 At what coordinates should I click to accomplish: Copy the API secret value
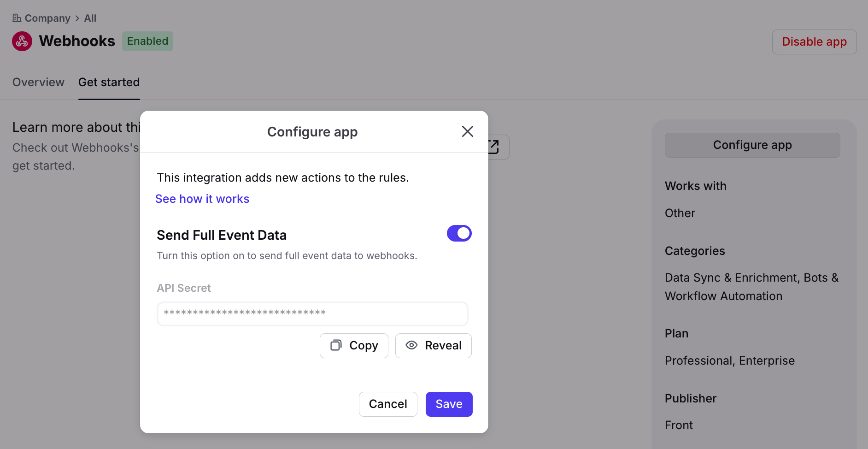[x=354, y=345]
